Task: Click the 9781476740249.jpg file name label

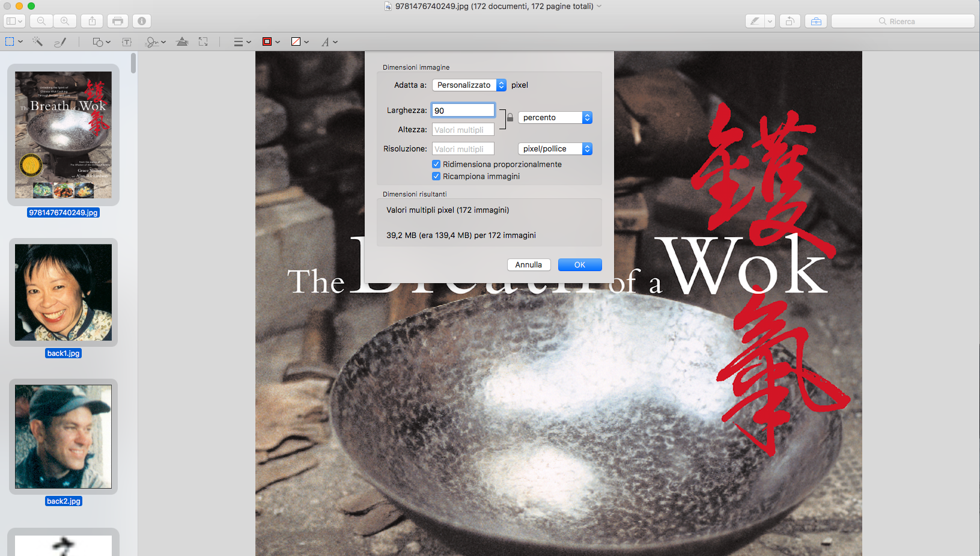Action: tap(63, 213)
